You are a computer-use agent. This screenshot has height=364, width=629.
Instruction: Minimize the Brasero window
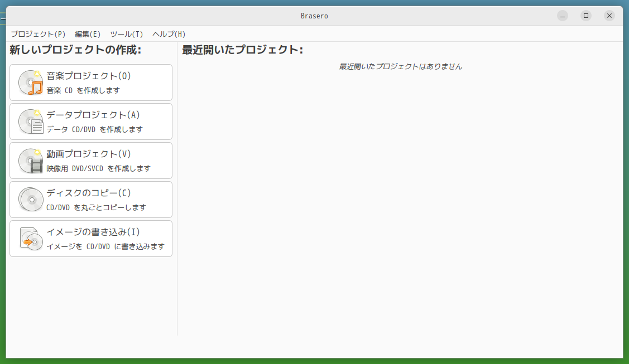coord(562,16)
